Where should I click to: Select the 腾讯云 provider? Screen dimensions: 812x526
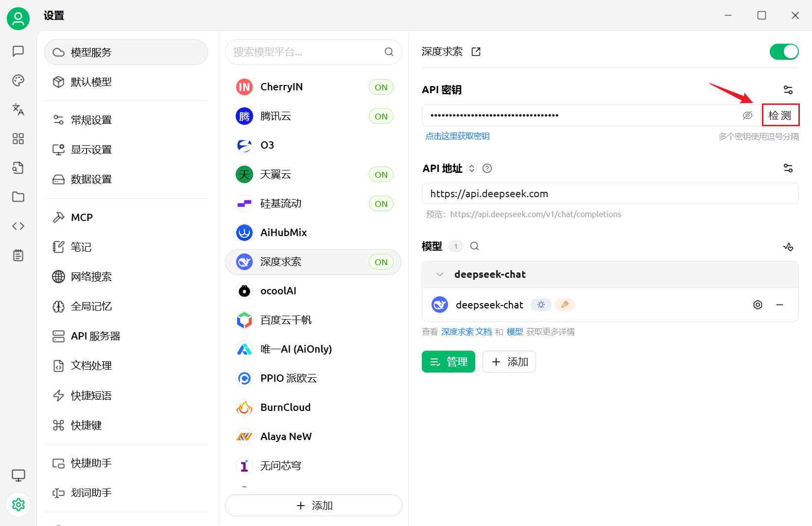coord(313,116)
